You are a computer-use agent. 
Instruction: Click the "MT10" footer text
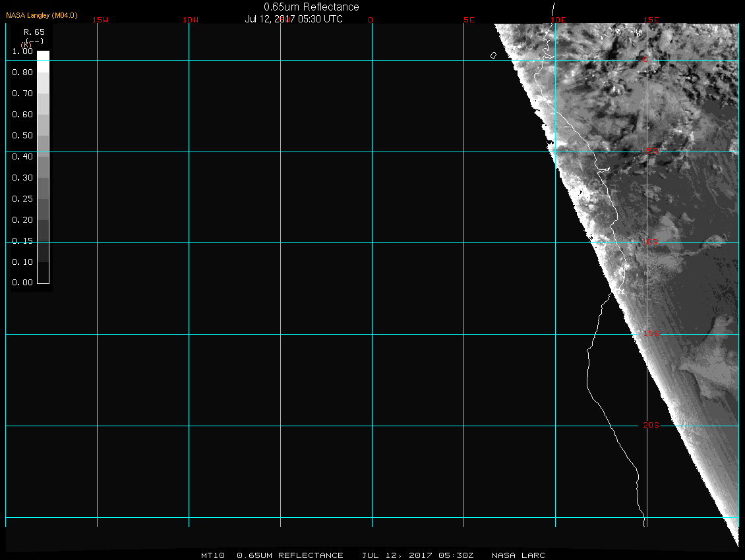(x=212, y=555)
